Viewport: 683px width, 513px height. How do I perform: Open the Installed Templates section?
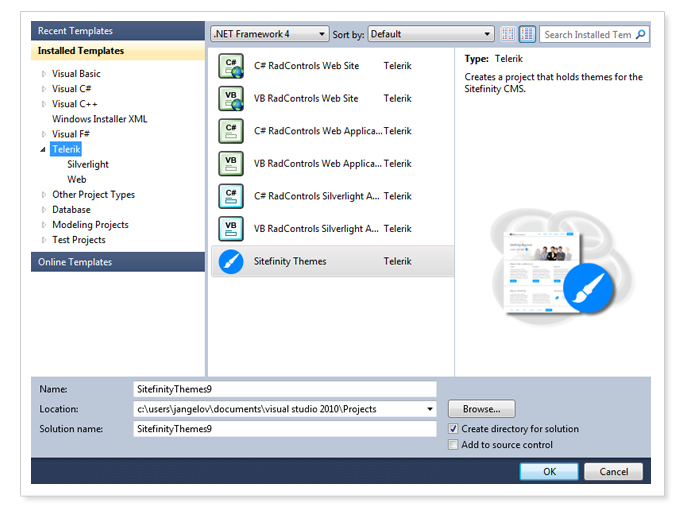pos(118,51)
